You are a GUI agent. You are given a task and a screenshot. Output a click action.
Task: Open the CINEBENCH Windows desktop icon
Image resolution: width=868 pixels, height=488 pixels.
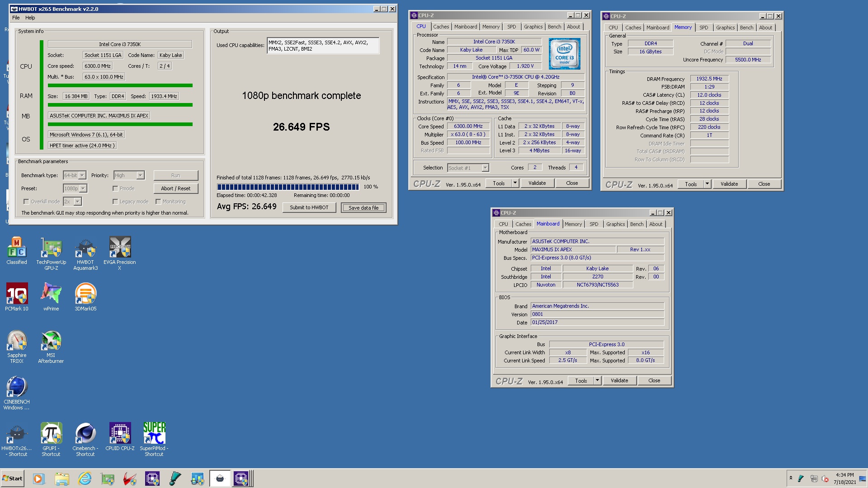pyautogui.click(x=17, y=393)
